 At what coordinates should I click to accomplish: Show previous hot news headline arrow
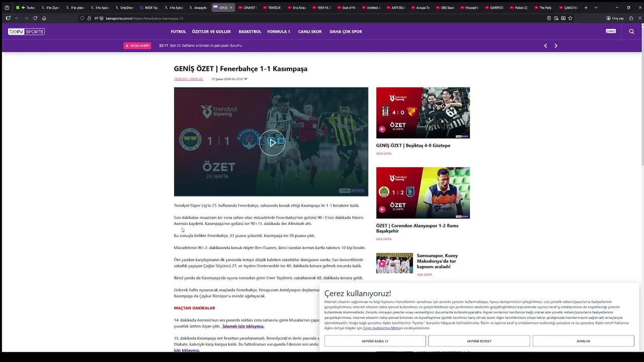(x=545, y=46)
